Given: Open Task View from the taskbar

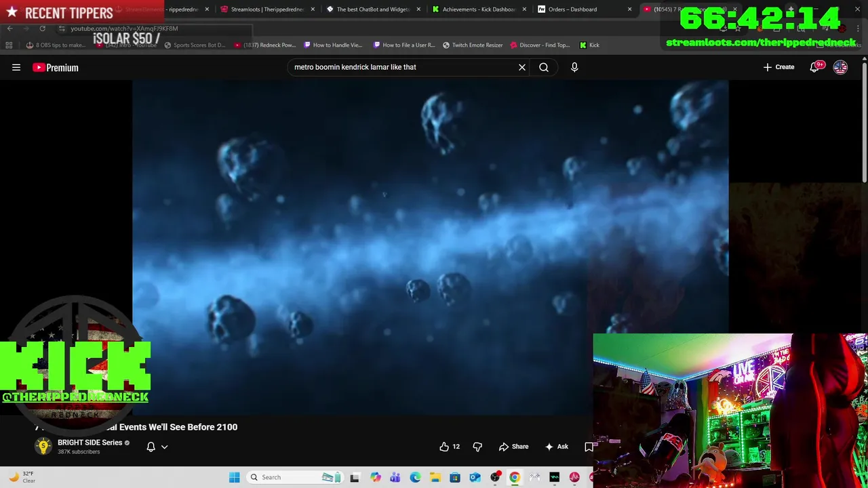Looking at the screenshot, I should [355, 477].
